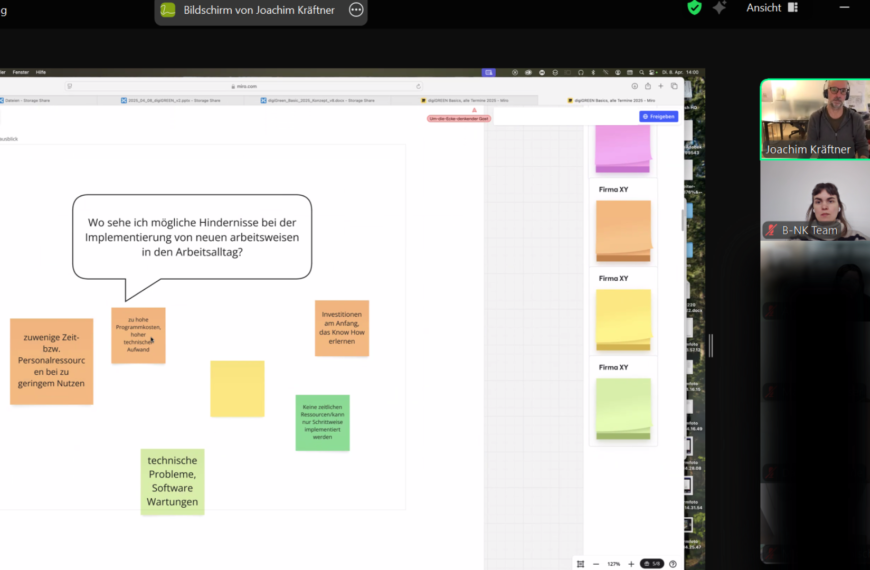Open a new Safari tab with plus
The height and width of the screenshot is (570, 870).
pos(661,86)
